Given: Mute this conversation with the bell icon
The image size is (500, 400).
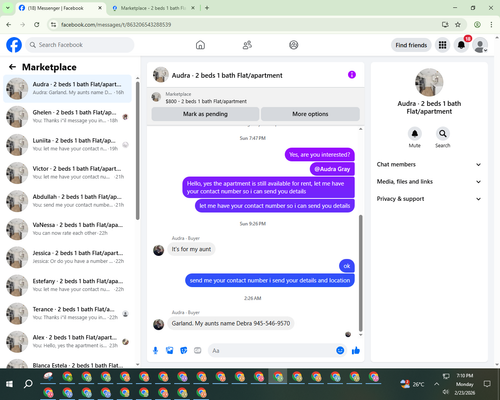Looking at the screenshot, I should [415, 134].
